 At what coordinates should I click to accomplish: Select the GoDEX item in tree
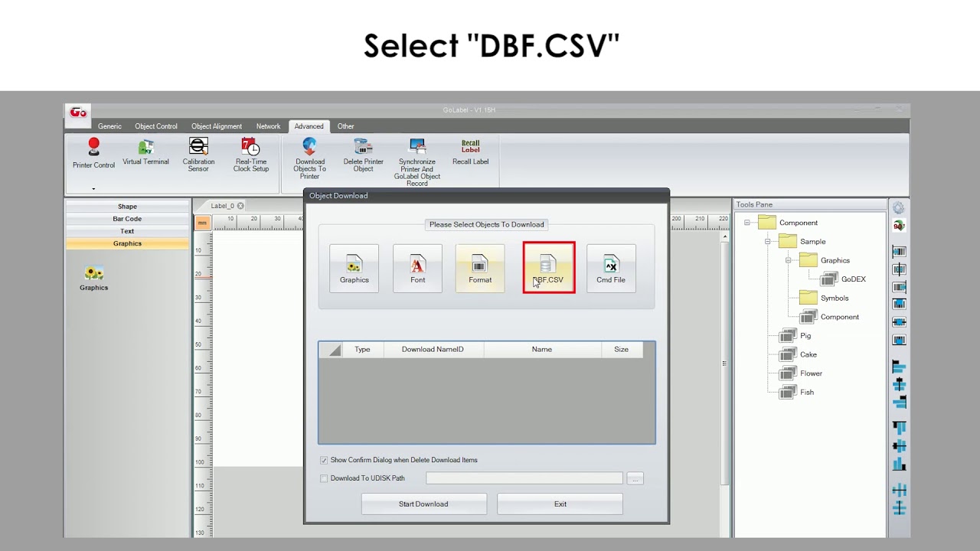853,279
